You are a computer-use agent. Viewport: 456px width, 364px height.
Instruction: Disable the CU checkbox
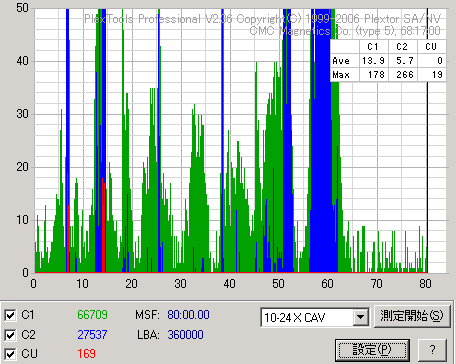[10, 354]
